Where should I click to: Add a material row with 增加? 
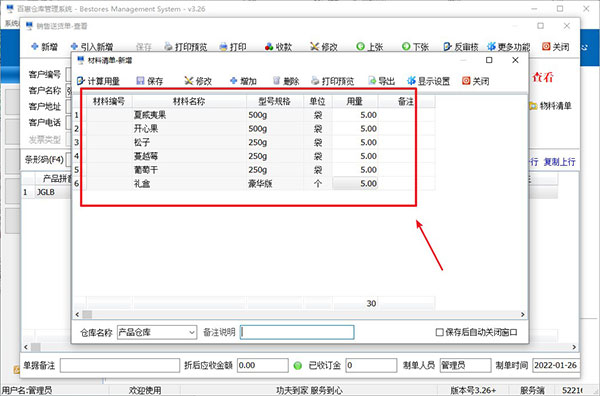pyautogui.click(x=243, y=81)
